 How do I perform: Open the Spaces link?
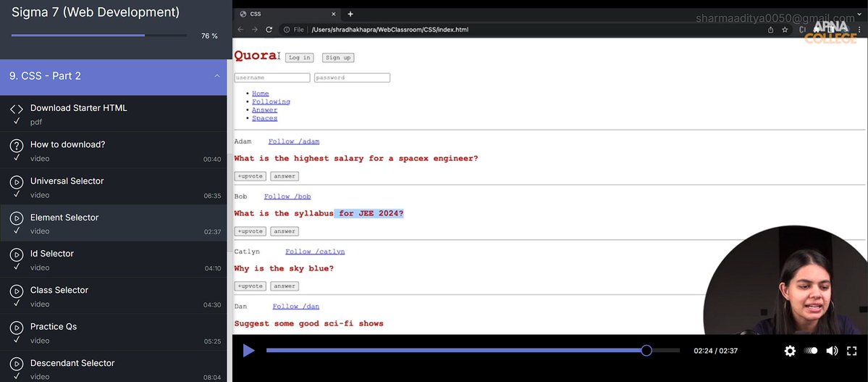(265, 118)
